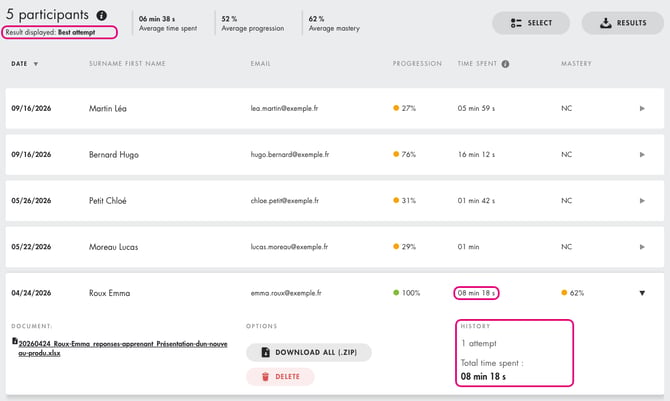Viewport: 670px width, 401px height.
Task: Click the name Petit Chloé
Action: tap(108, 201)
